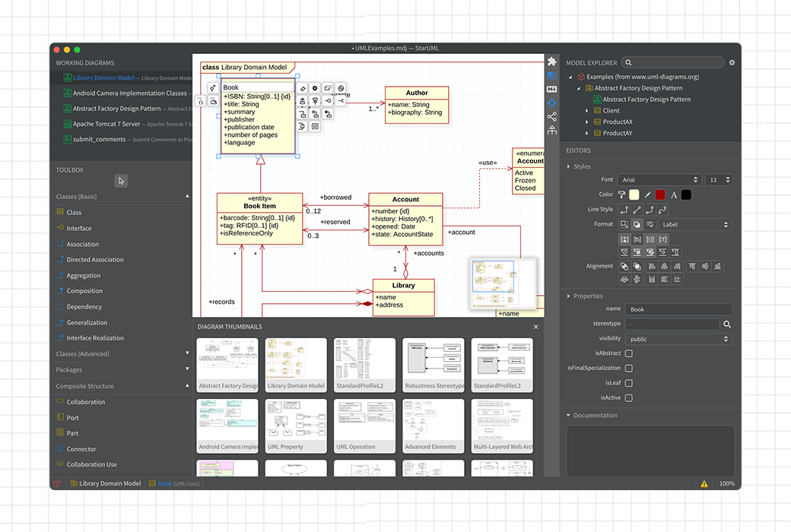This screenshot has width=791, height=532.
Task: Open Model Explorer settings gear
Action: [732, 62]
